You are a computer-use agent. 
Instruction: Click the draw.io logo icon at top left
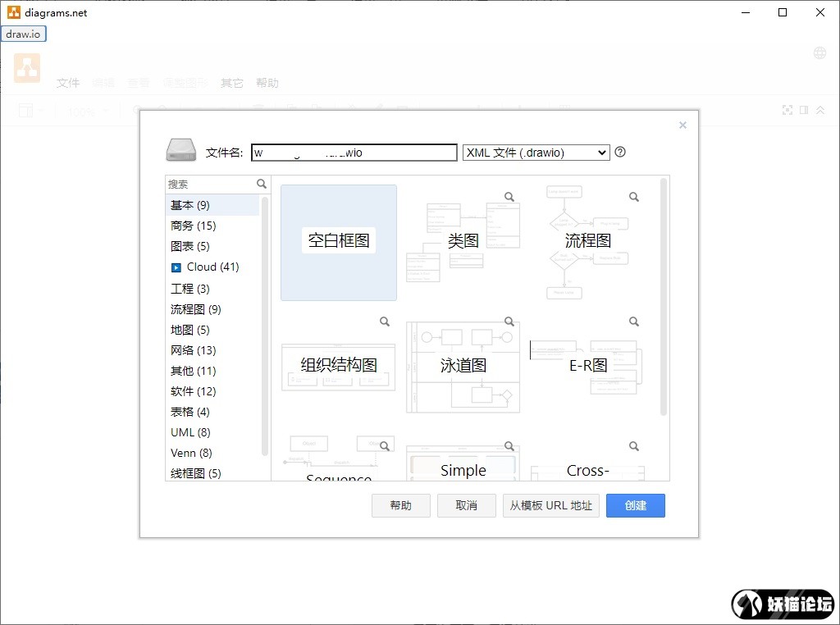click(x=27, y=68)
